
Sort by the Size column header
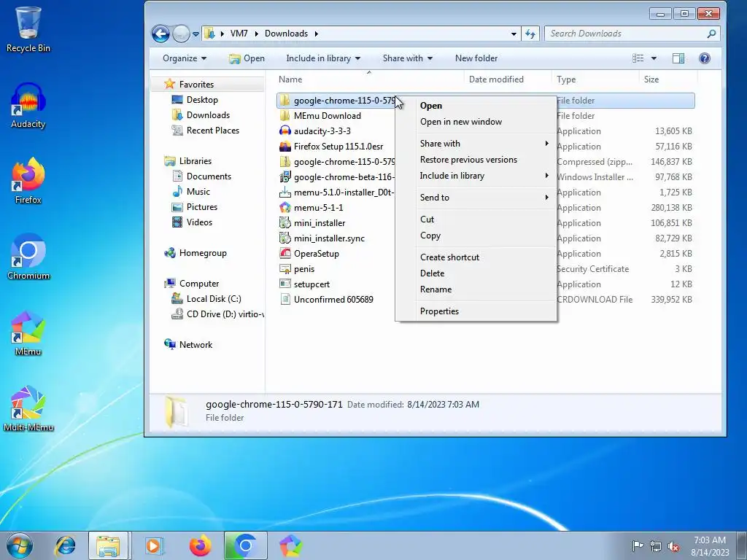[668, 79]
